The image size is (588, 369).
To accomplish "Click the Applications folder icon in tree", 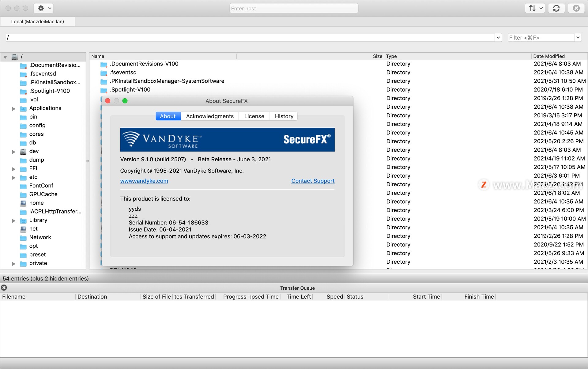I will 23,108.
